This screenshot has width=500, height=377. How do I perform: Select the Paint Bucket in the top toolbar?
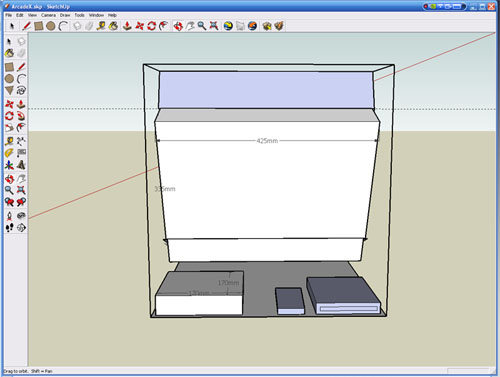tap(113, 26)
